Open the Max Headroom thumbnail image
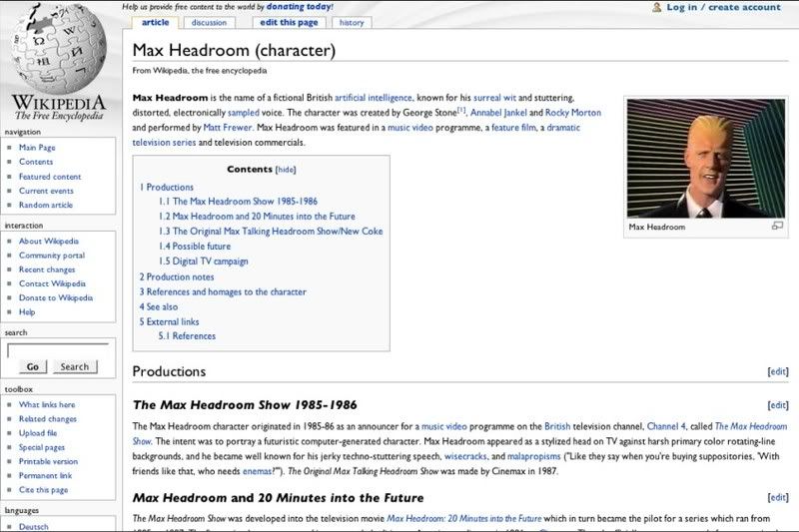This screenshot has height=532, width=799. click(x=706, y=159)
